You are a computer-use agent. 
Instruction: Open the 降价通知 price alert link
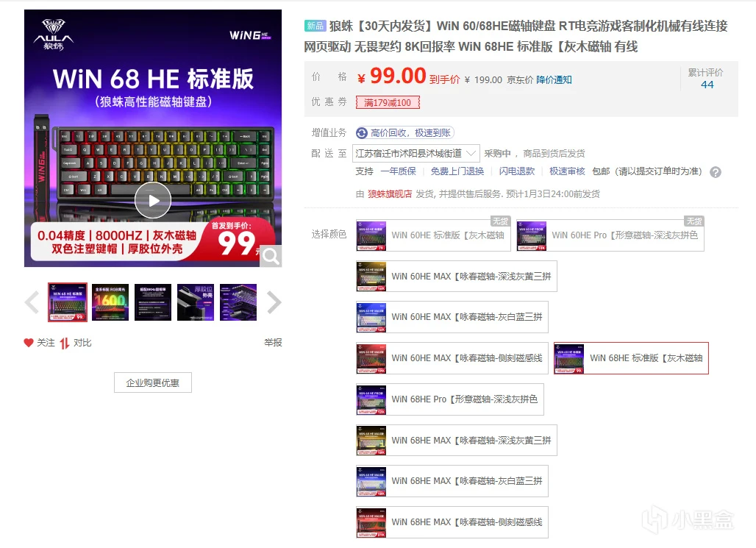coord(554,79)
